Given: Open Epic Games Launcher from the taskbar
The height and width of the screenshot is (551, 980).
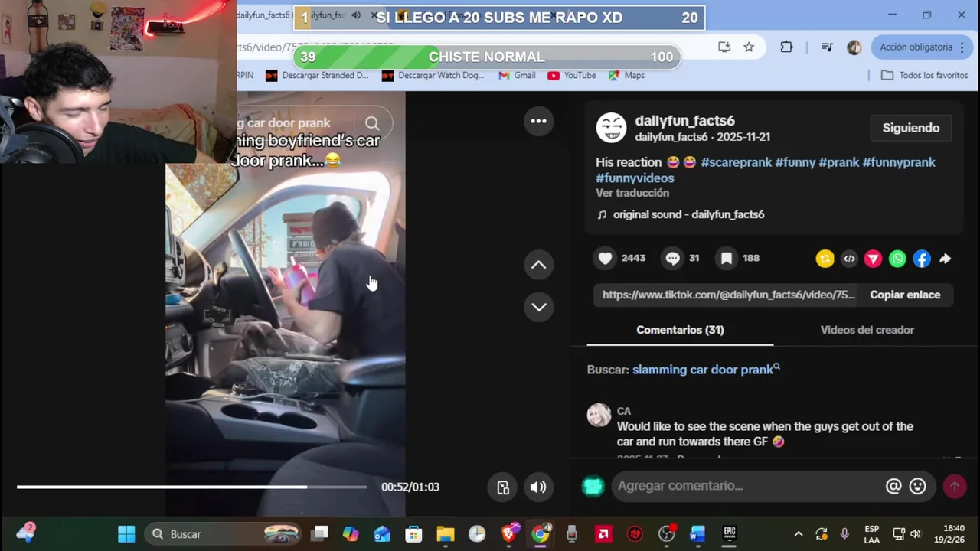Looking at the screenshot, I should tap(730, 534).
